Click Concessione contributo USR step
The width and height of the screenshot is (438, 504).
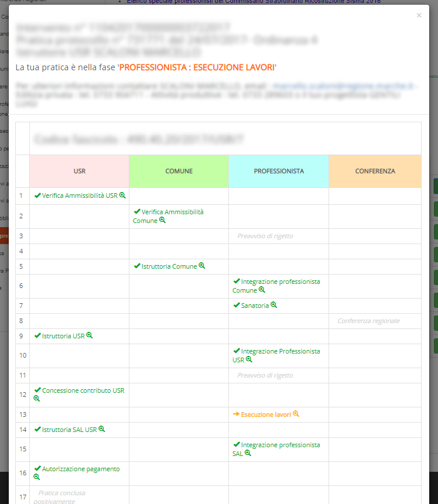(83, 390)
